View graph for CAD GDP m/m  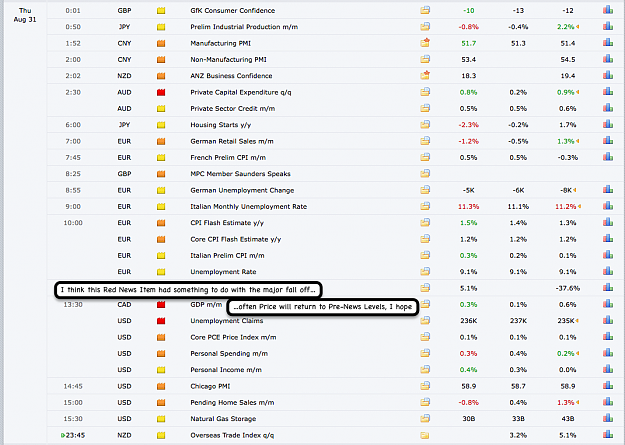pos(608,304)
